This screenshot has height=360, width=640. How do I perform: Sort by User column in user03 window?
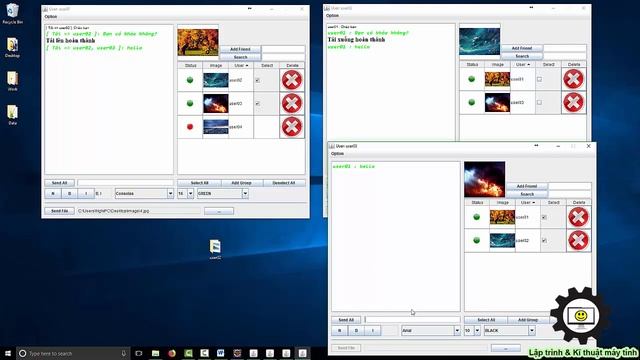pos(527,202)
